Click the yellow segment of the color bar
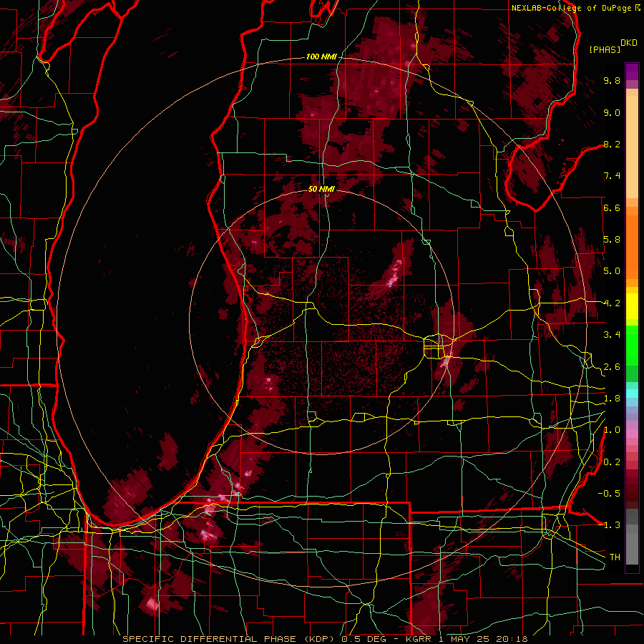Viewport: 644px width, 644px height. (x=632, y=306)
